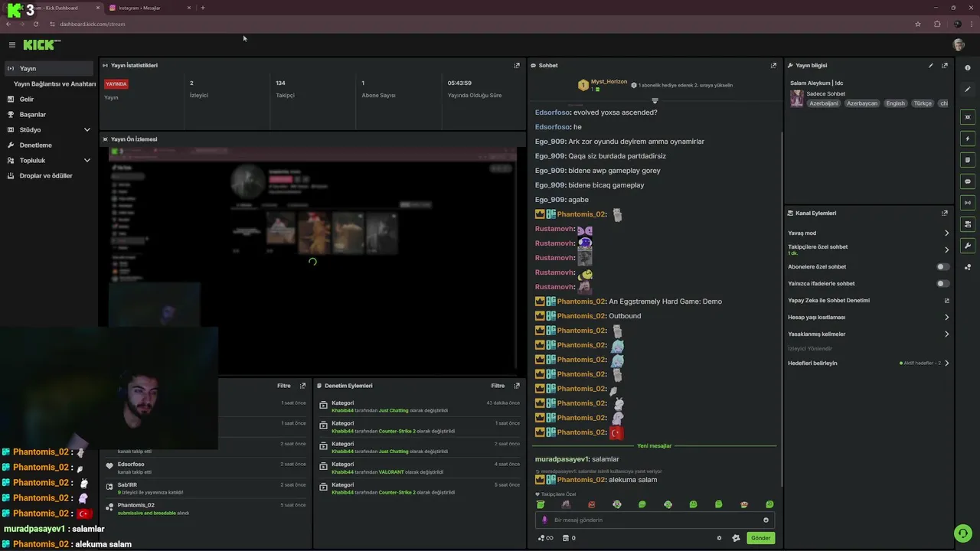
Task: Click the info icon in the right sidebar
Action: point(968,67)
